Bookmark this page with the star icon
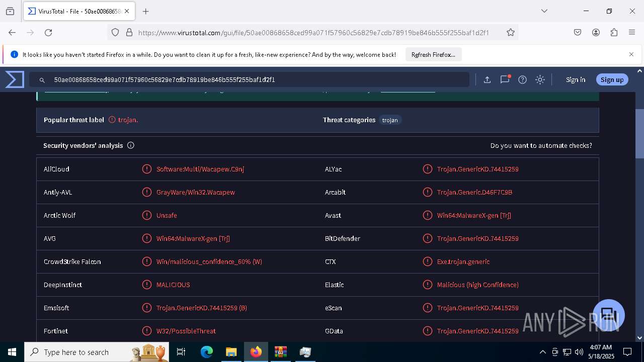 511,32
